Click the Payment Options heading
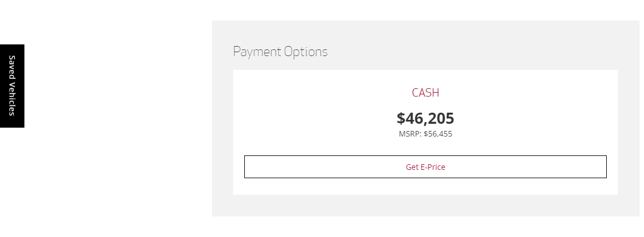The height and width of the screenshot is (237, 644). pos(280,52)
